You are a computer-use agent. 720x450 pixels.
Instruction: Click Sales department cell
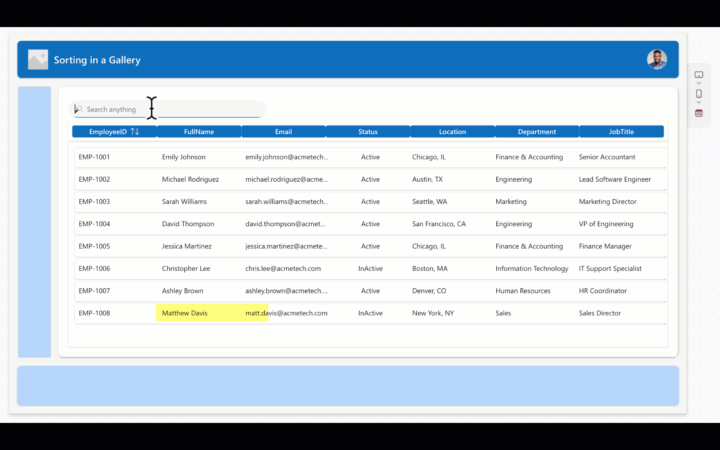503,313
